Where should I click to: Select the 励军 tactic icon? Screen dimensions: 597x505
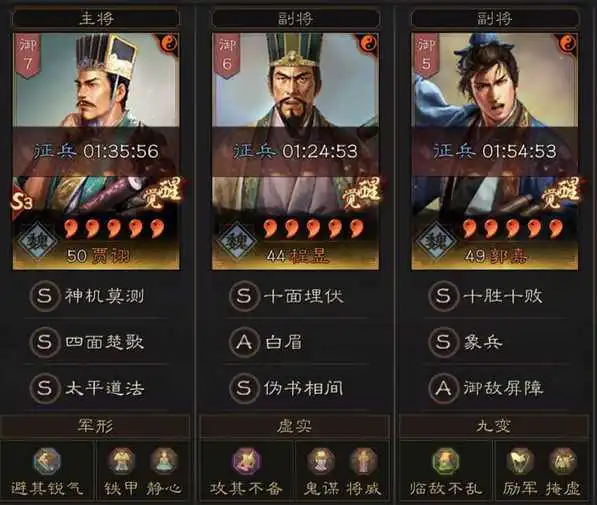pos(520,461)
